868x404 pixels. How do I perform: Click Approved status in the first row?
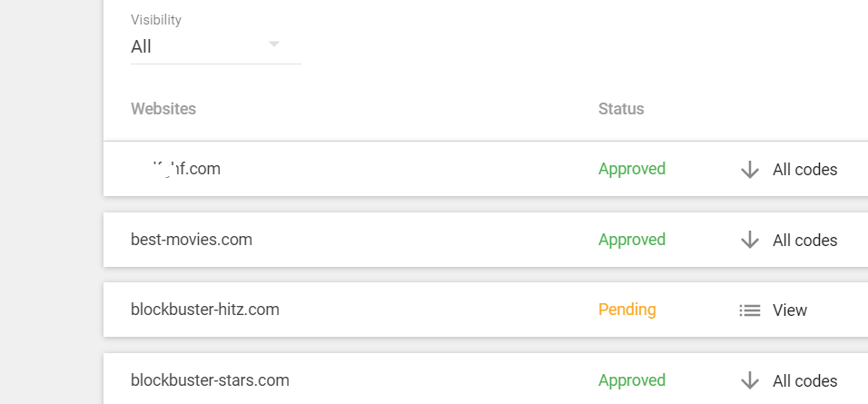[x=631, y=169]
